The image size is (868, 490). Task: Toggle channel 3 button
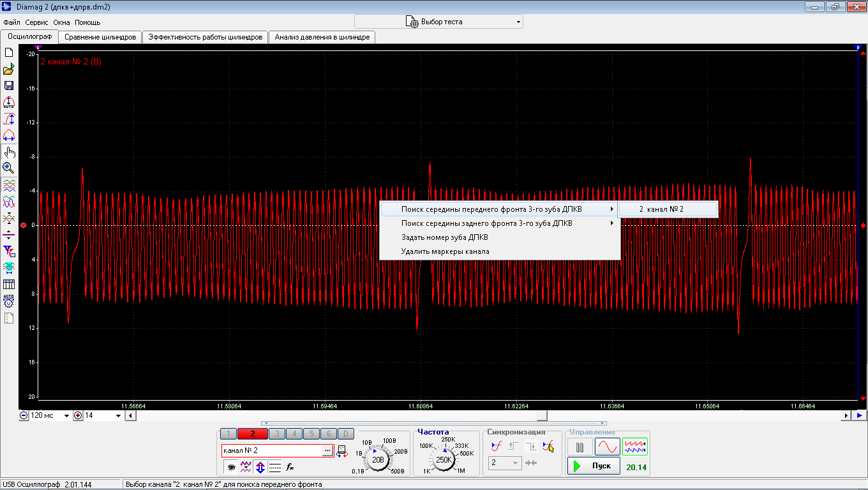pos(277,434)
